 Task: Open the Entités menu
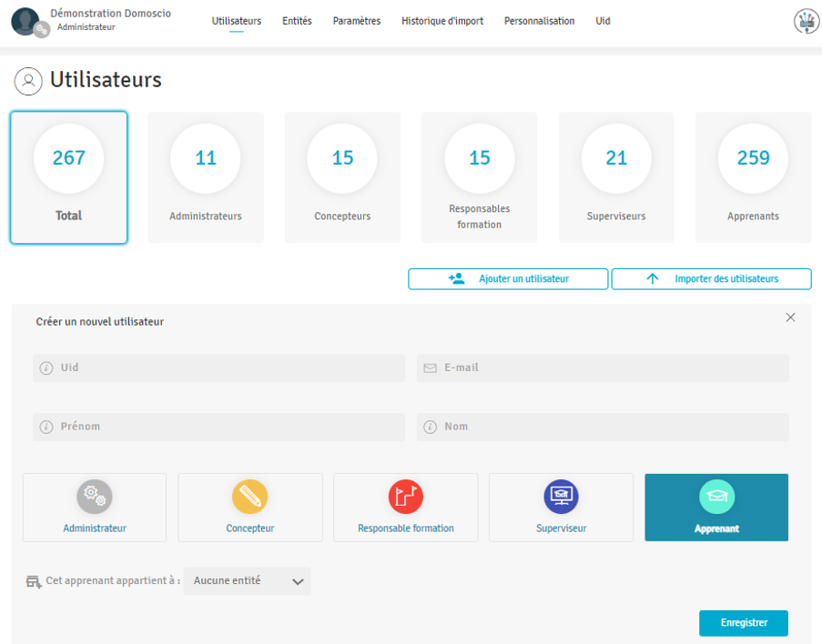tap(297, 21)
